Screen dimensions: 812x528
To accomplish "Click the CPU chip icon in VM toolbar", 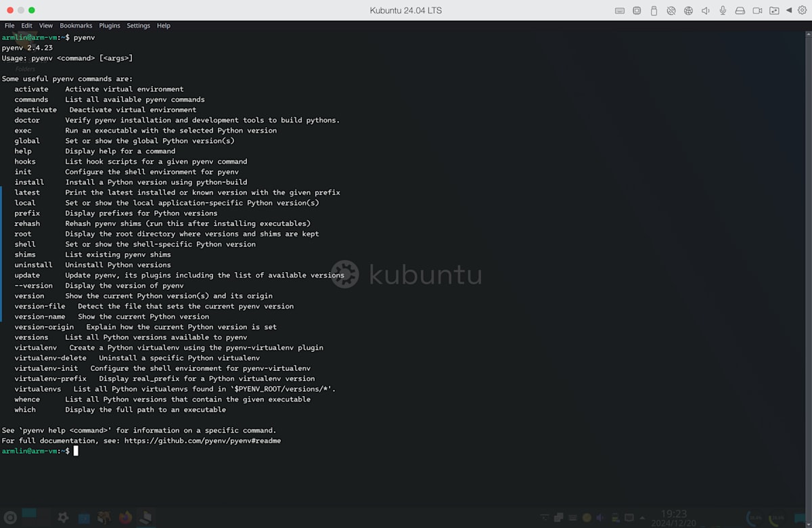I will (x=637, y=11).
